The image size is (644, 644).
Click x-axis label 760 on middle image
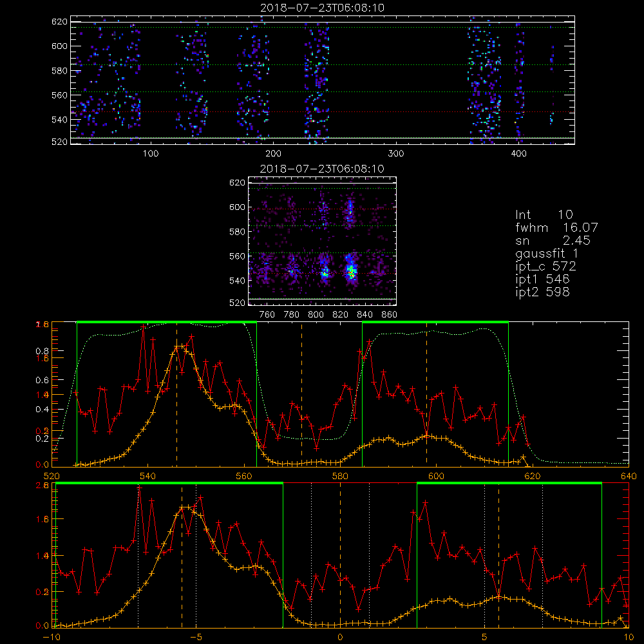267,315
